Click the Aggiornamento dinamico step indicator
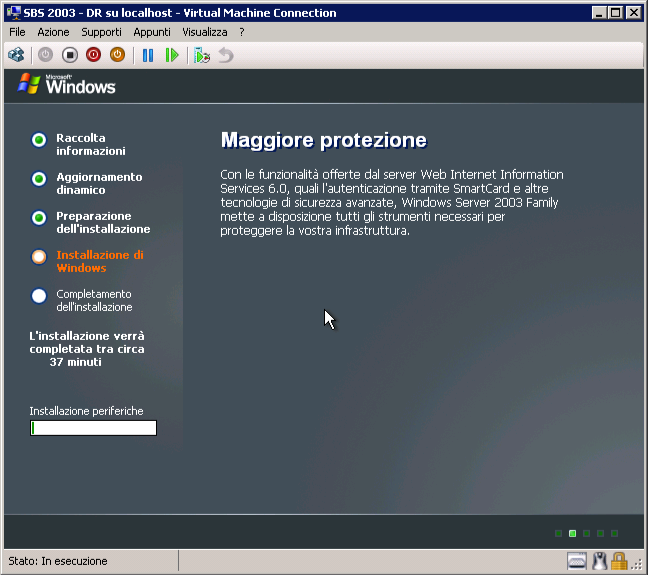 (x=39, y=179)
